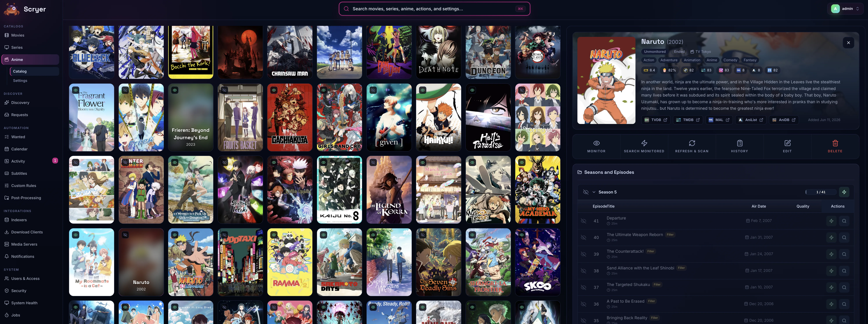Image resolution: width=868 pixels, height=324 pixels.
Task: Click the Users & Access icon
Action: [x=7, y=278]
